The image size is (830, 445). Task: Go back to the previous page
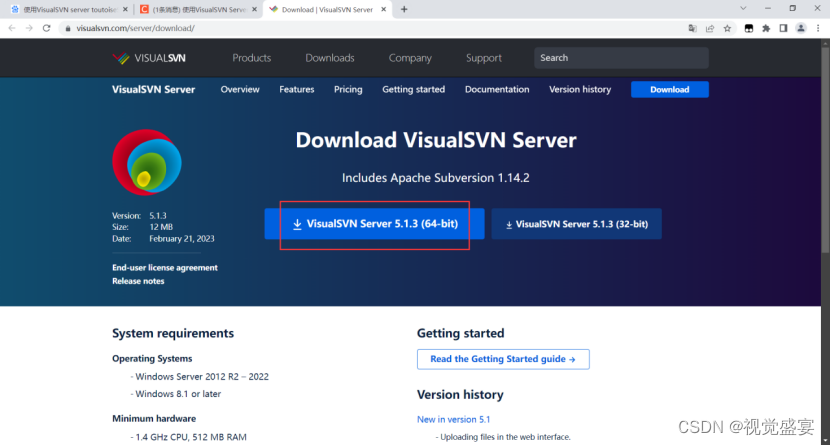12,28
